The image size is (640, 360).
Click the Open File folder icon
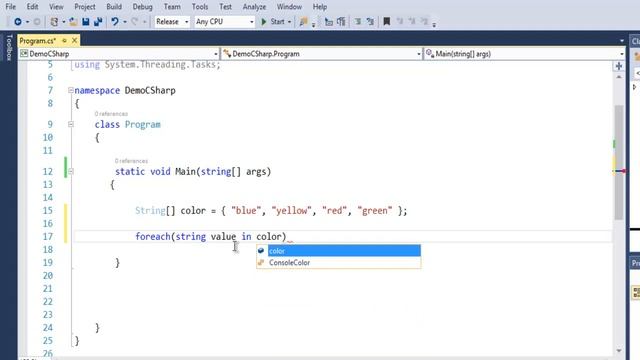click(73, 22)
